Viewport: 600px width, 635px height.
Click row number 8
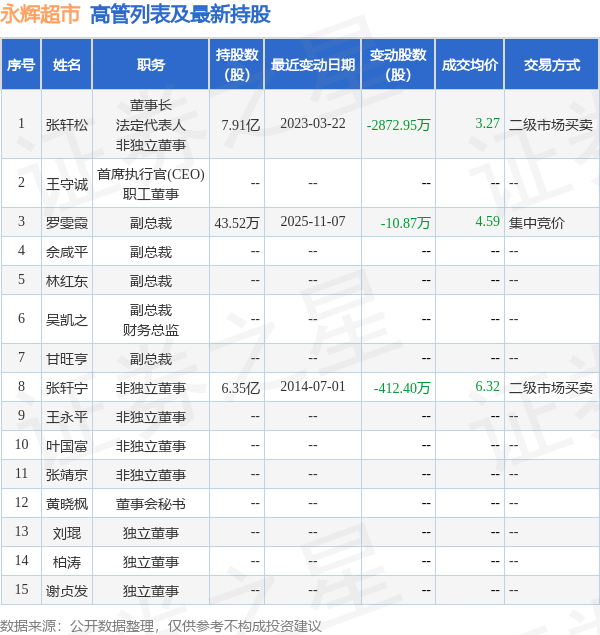tap(21, 386)
